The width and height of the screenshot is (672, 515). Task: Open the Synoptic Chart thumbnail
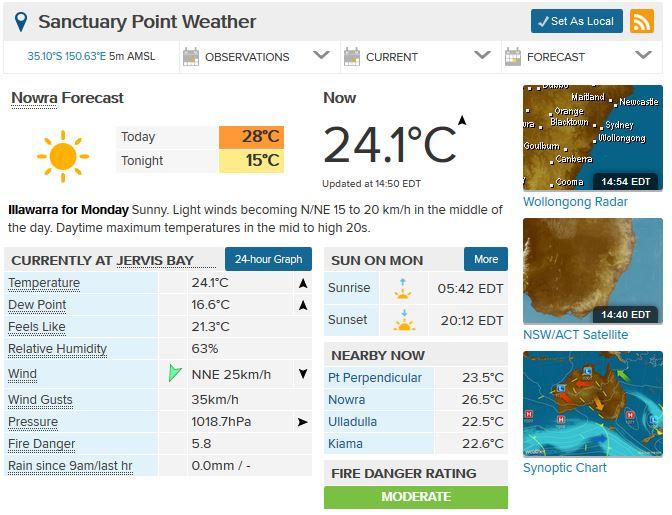click(592, 405)
